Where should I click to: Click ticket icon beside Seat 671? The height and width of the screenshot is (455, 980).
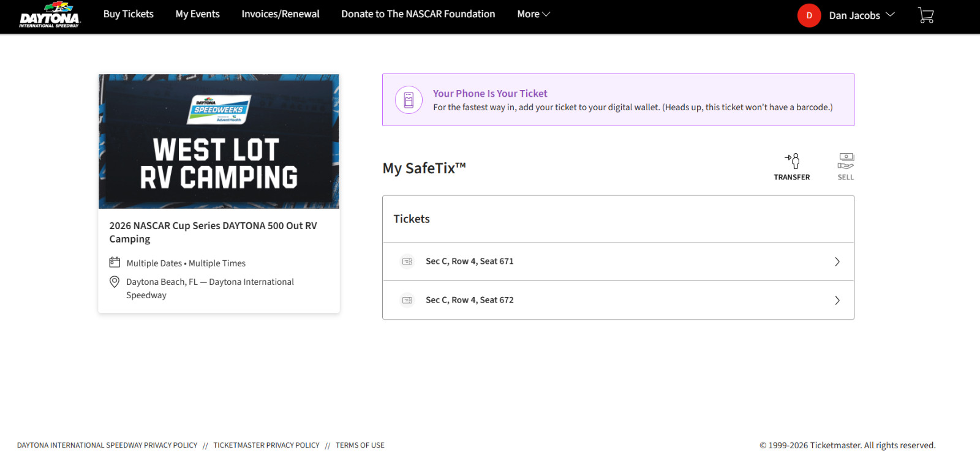click(407, 261)
